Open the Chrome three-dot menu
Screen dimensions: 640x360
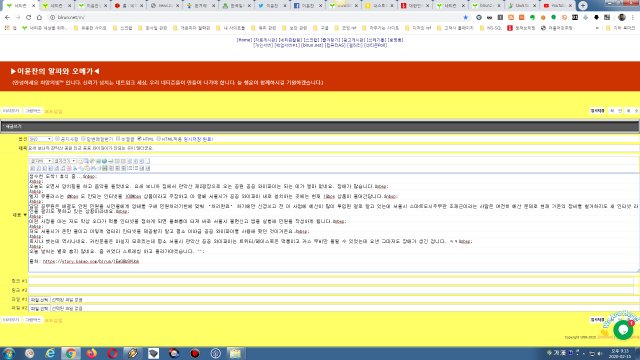(x=633, y=17)
